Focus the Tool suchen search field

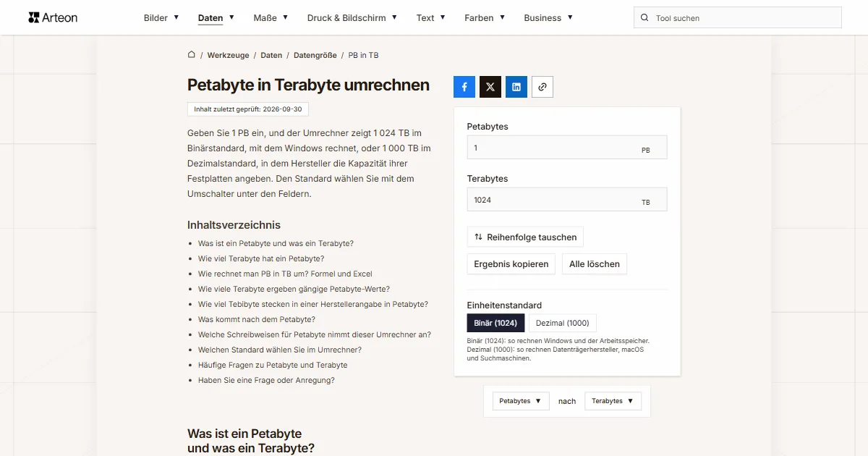(738, 18)
